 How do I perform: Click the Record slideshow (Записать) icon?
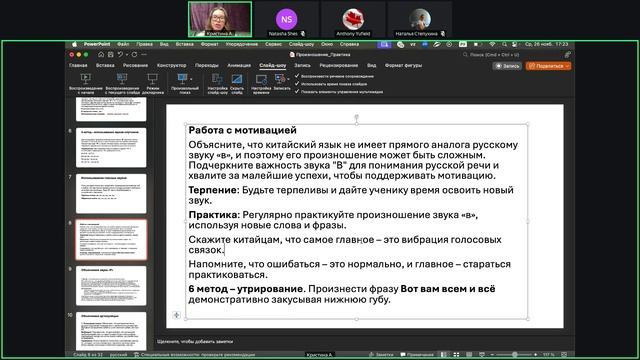click(x=280, y=78)
